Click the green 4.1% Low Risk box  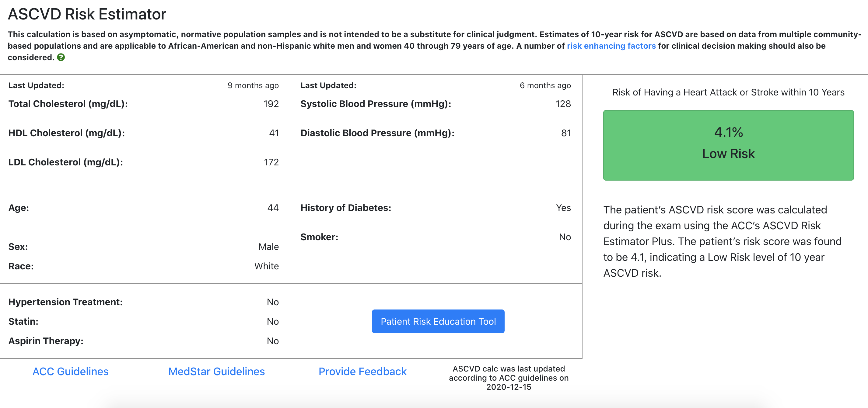(728, 145)
